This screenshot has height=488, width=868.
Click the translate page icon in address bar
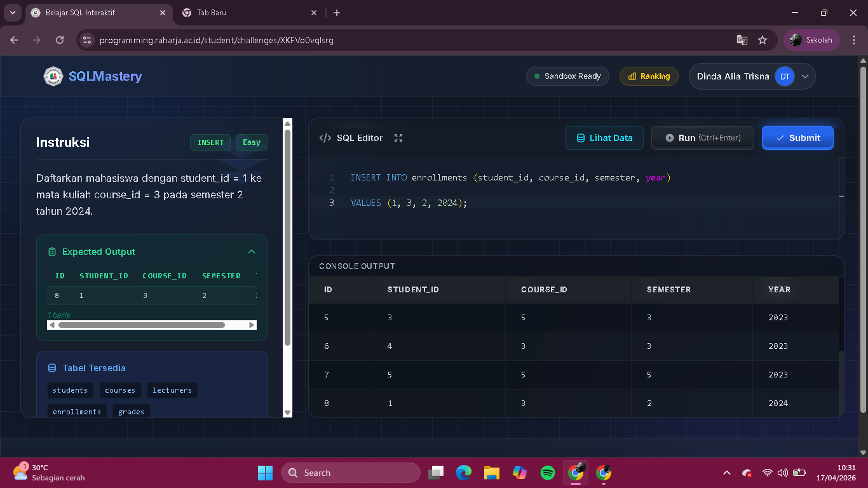click(742, 40)
